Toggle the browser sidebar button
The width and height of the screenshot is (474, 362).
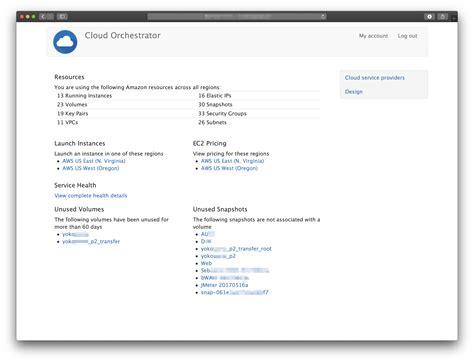pos(62,16)
